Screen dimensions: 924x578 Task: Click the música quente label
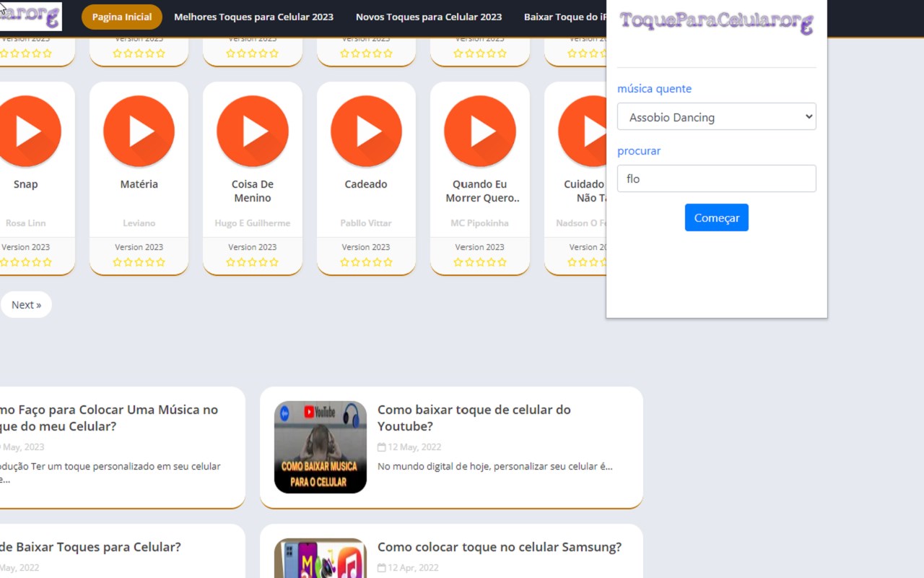click(654, 89)
